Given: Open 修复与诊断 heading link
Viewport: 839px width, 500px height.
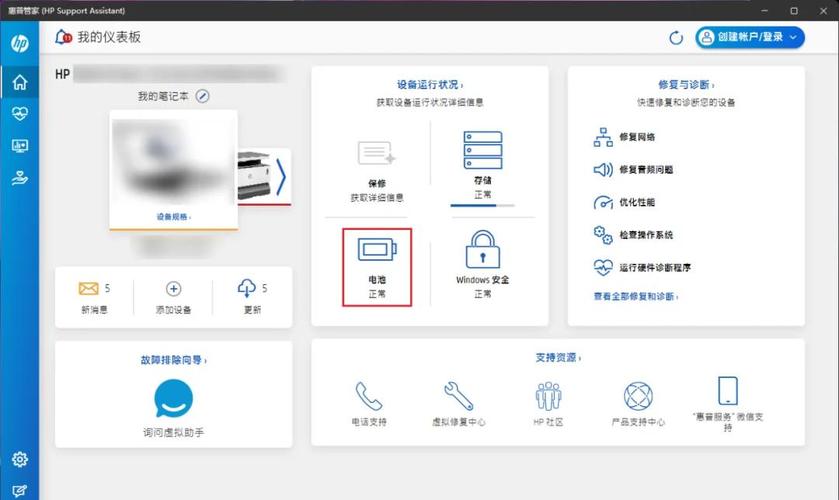Looking at the screenshot, I should 686,85.
